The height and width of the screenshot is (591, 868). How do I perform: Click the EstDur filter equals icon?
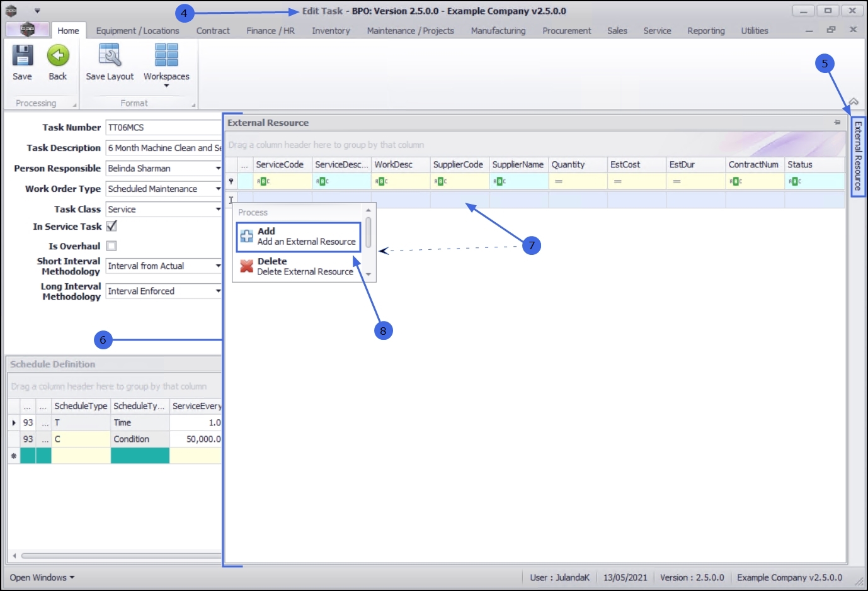click(x=677, y=181)
